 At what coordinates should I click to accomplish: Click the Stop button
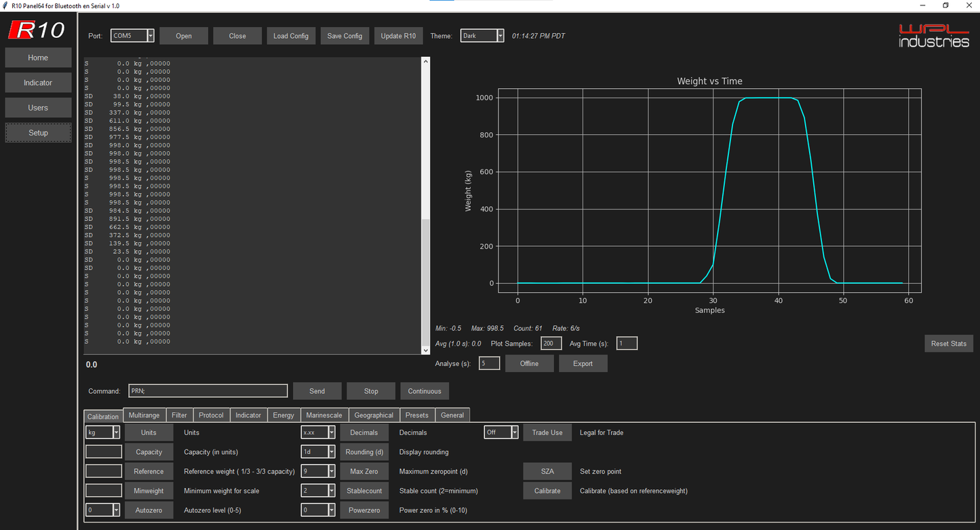371,391
